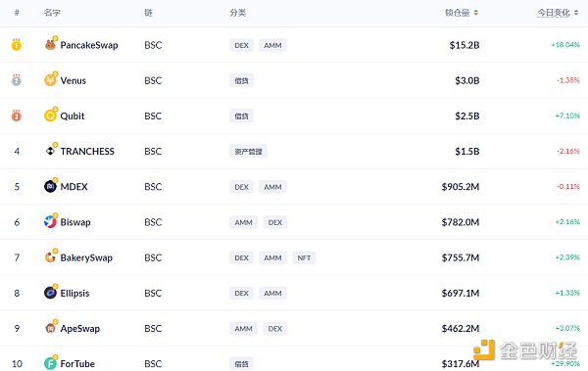The width and height of the screenshot is (588, 371).
Task: Click the ForTube green F logo
Action: (50, 363)
